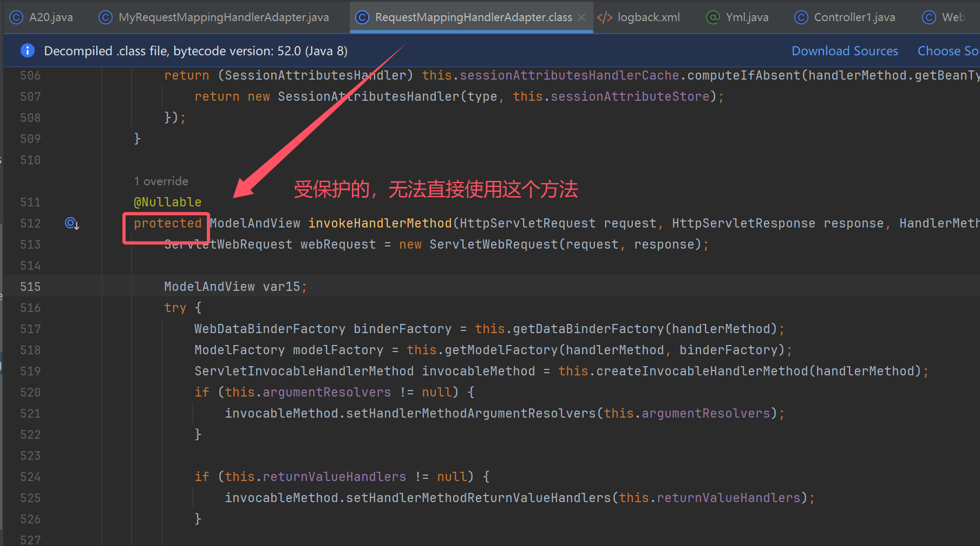Click line number 512 in the gutter
The height and width of the screenshot is (546, 980).
coord(30,223)
